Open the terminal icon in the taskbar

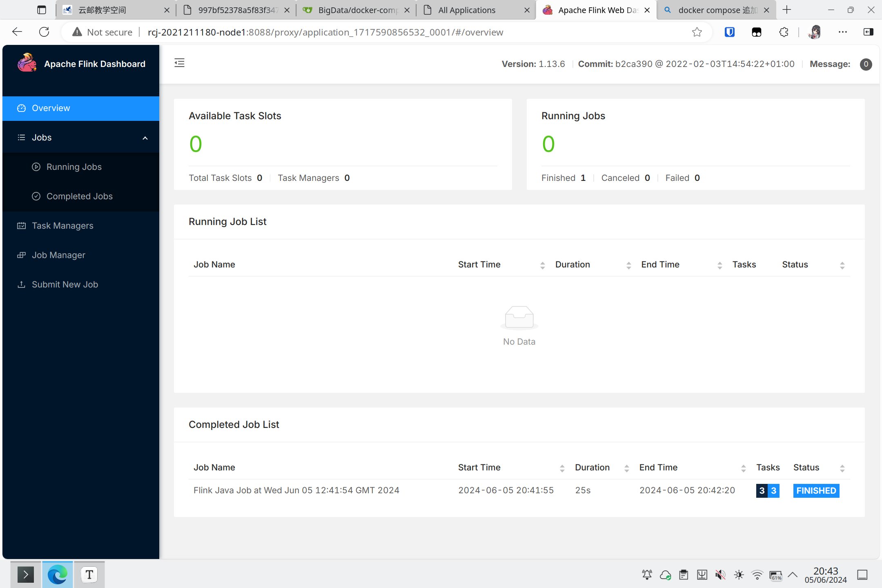tap(26, 575)
